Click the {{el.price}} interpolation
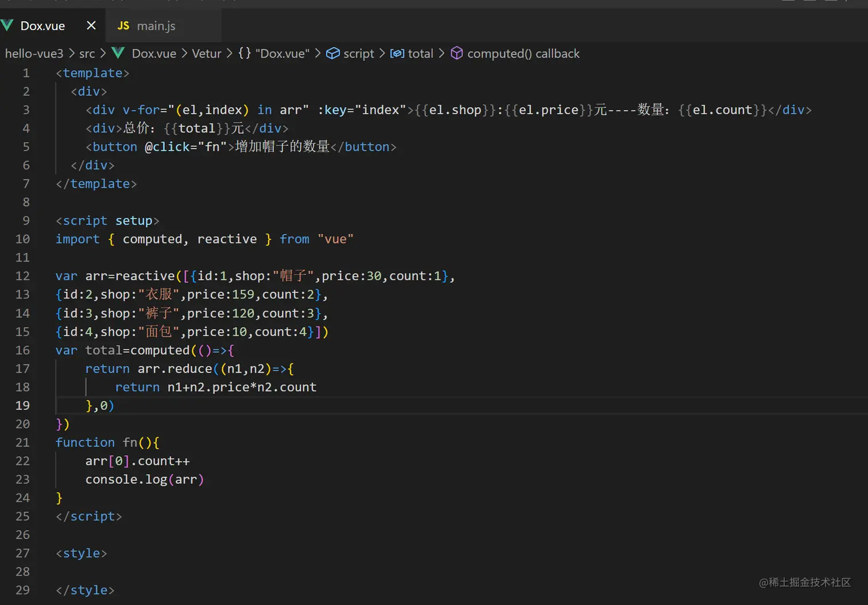 click(549, 110)
